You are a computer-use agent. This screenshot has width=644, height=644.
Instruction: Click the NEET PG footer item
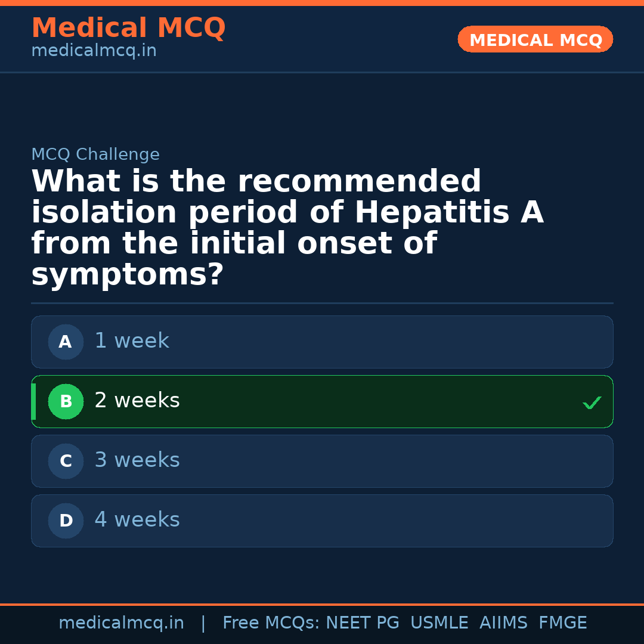pos(363,623)
